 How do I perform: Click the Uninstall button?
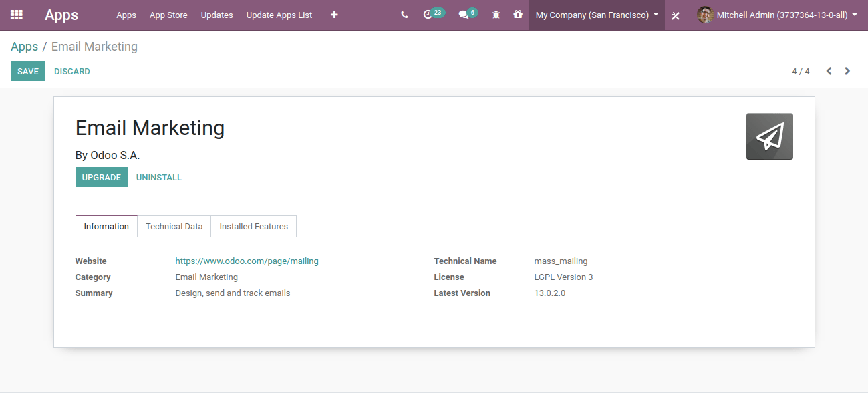click(159, 177)
